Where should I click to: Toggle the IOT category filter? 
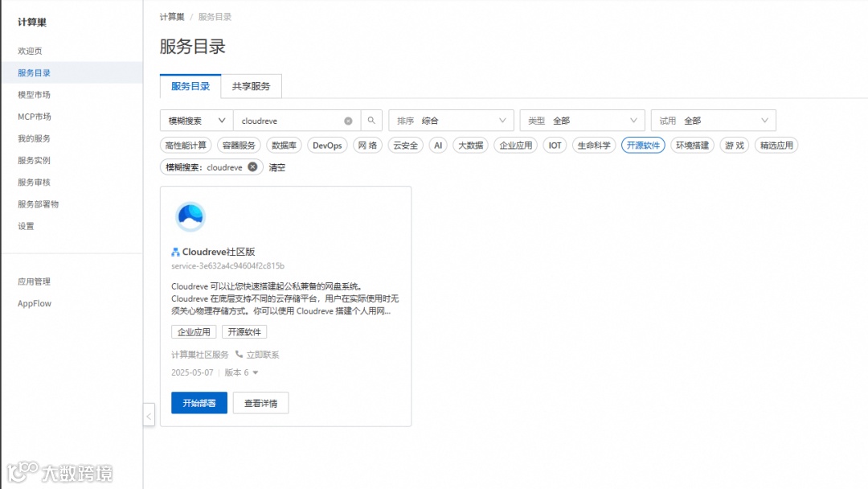(x=555, y=145)
